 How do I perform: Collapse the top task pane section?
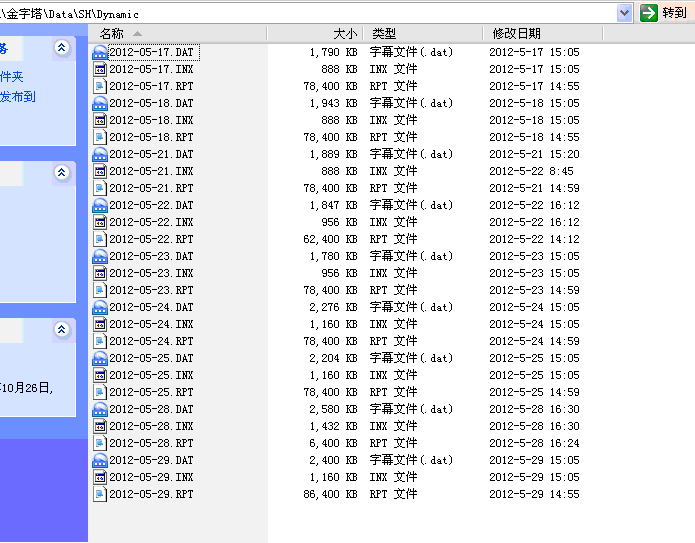click(x=62, y=47)
